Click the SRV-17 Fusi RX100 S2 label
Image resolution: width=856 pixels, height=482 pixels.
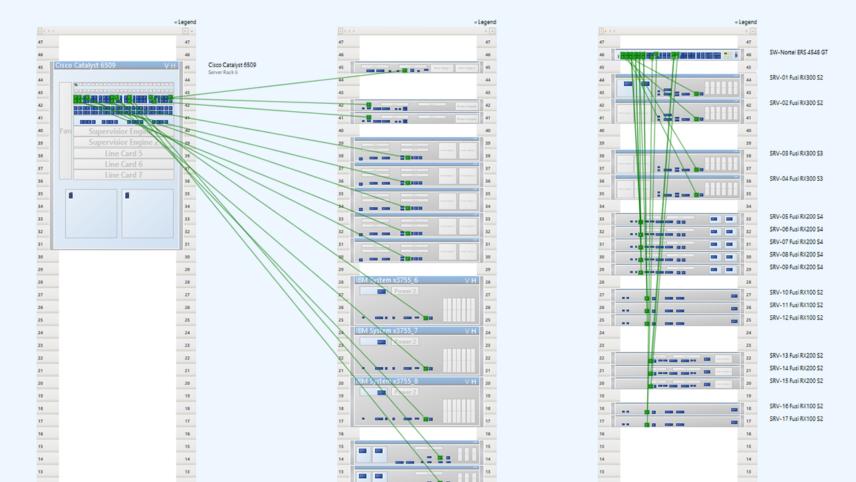click(x=796, y=419)
